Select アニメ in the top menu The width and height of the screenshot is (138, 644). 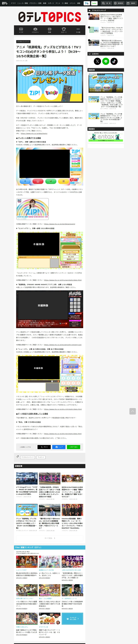tap(58, 3)
